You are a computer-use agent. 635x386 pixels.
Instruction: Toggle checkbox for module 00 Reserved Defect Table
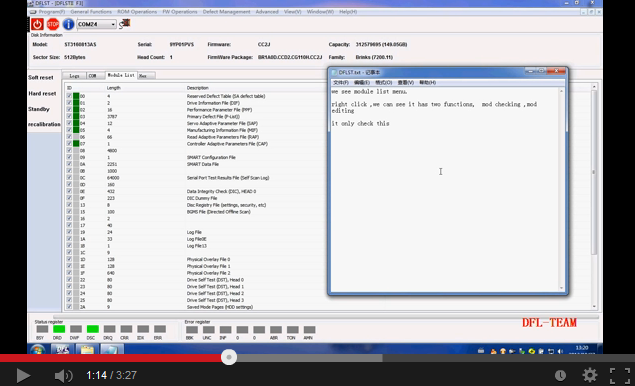(69, 96)
